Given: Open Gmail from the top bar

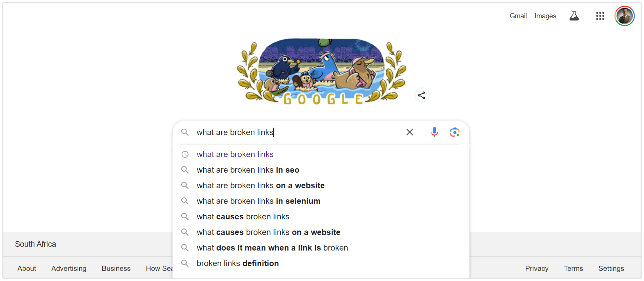Looking at the screenshot, I should (x=518, y=16).
